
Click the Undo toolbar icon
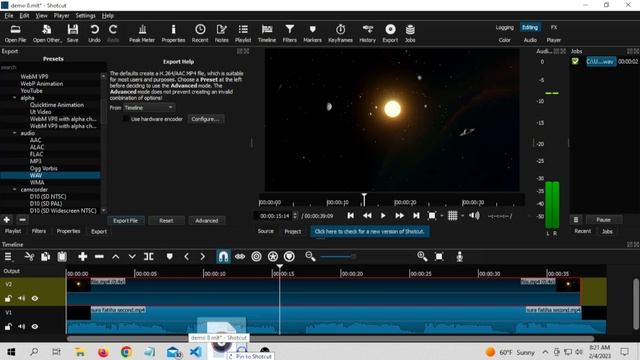tap(94, 33)
